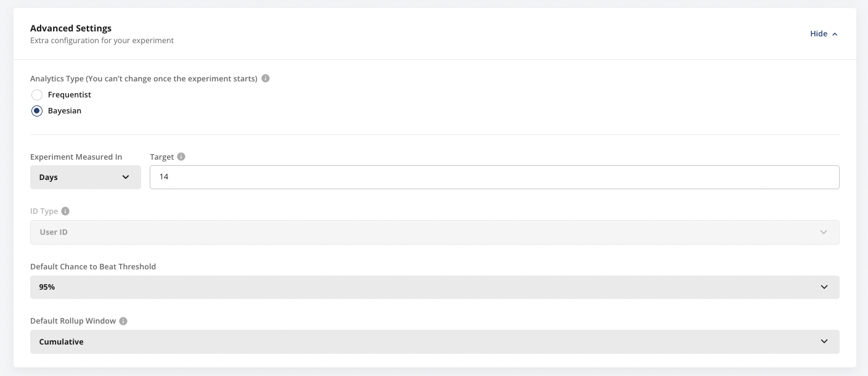Viewport: 868px width, 376px height.
Task: Select the Frequentist radio button
Action: point(36,95)
